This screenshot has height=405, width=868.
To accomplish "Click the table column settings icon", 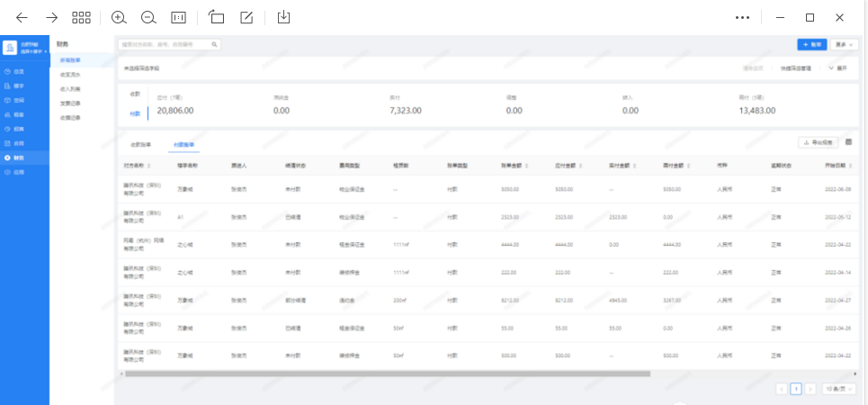I will (849, 142).
